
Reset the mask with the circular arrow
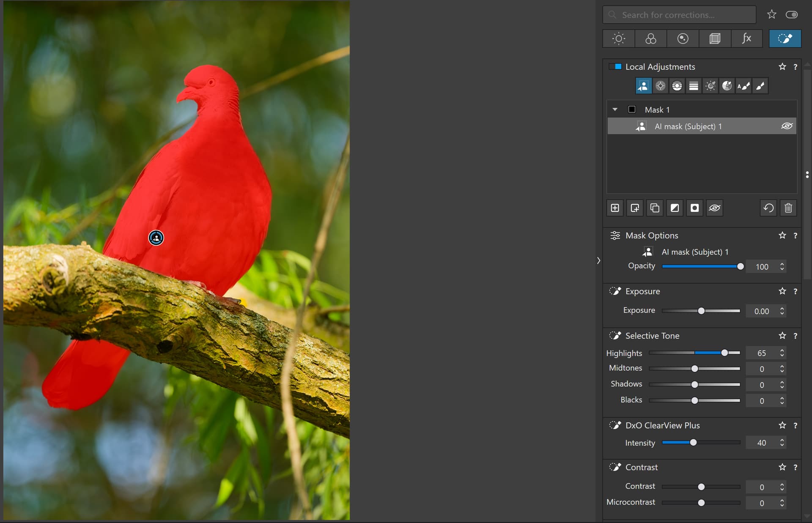pyautogui.click(x=768, y=208)
